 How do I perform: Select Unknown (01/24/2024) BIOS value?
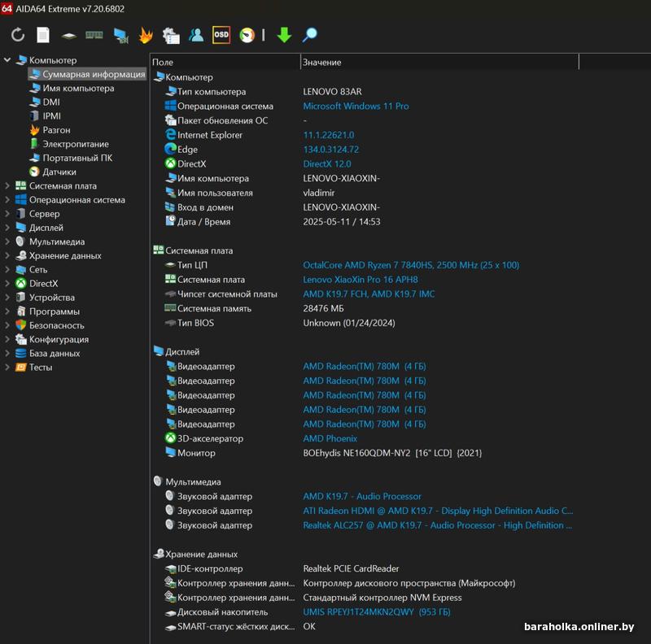349,323
